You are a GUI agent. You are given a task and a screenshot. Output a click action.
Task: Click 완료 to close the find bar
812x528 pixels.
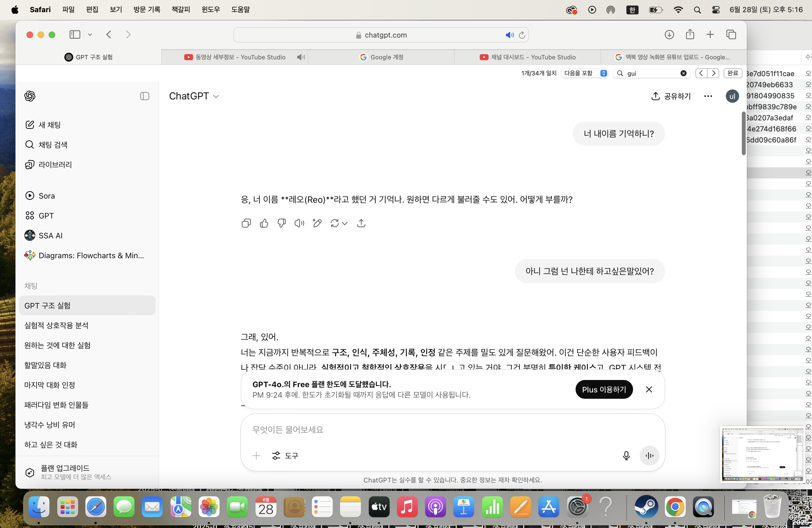(732, 73)
